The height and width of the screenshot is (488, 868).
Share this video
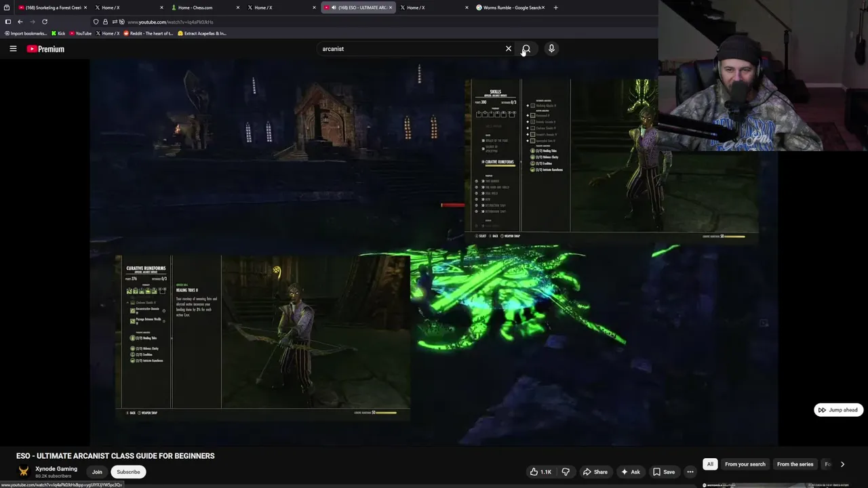click(595, 472)
